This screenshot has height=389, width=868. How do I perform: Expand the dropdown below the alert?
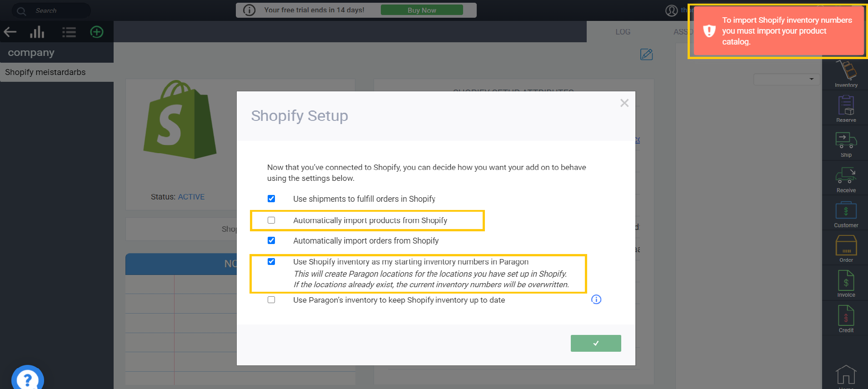point(787,79)
